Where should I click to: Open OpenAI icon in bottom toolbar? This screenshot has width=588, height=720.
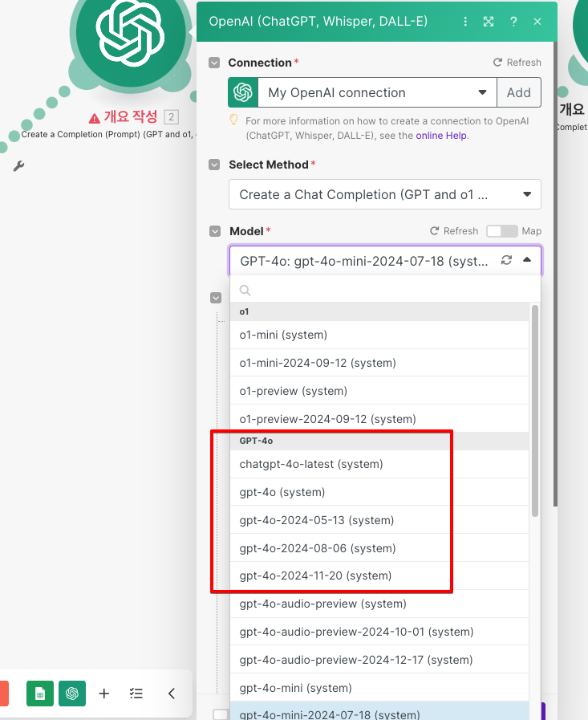tap(72, 693)
